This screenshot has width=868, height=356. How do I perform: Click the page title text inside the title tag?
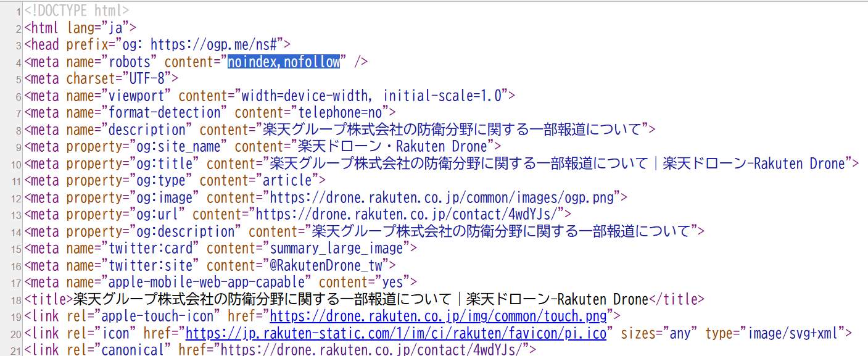click(361, 300)
